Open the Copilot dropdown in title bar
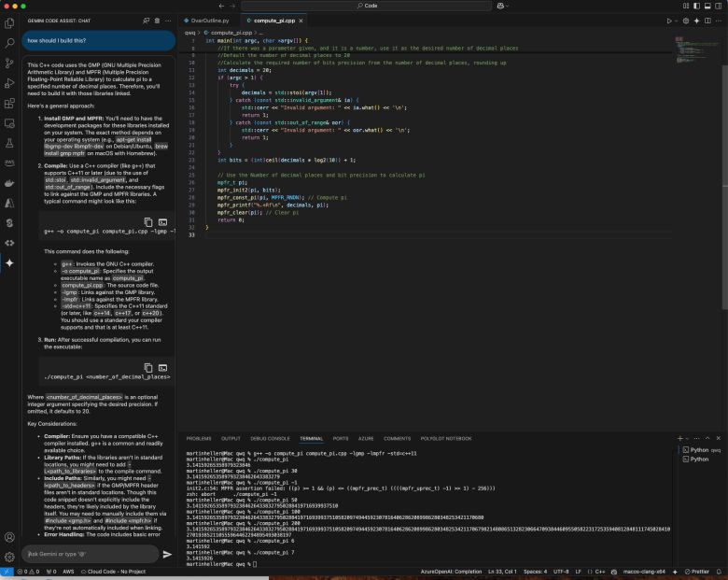The height and width of the screenshot is (580, 728). click(506, 6)
